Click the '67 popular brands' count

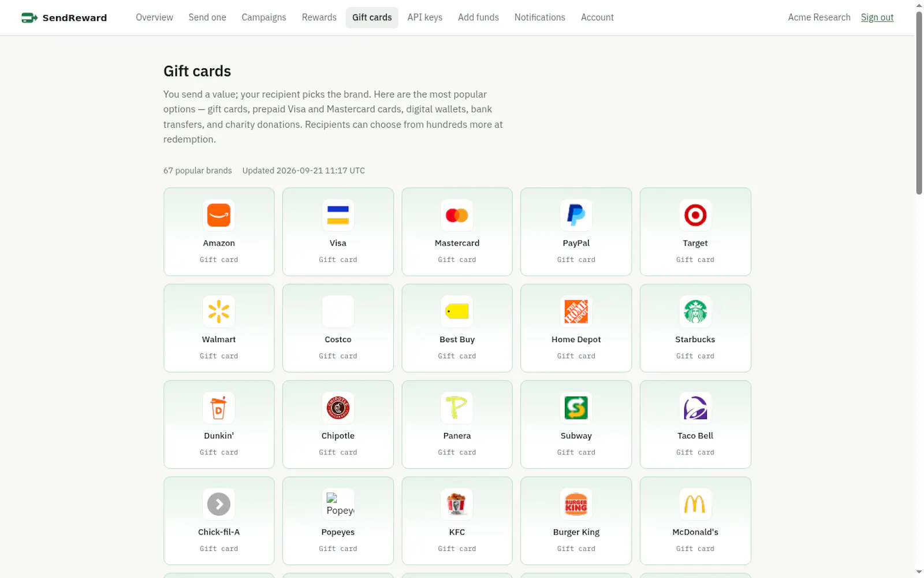[198, 171]
